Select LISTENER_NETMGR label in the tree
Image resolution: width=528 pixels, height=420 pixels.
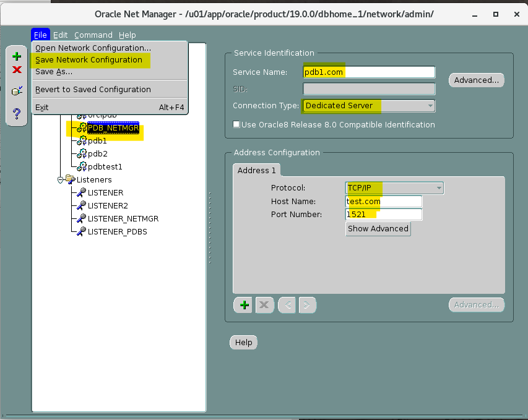123,219
